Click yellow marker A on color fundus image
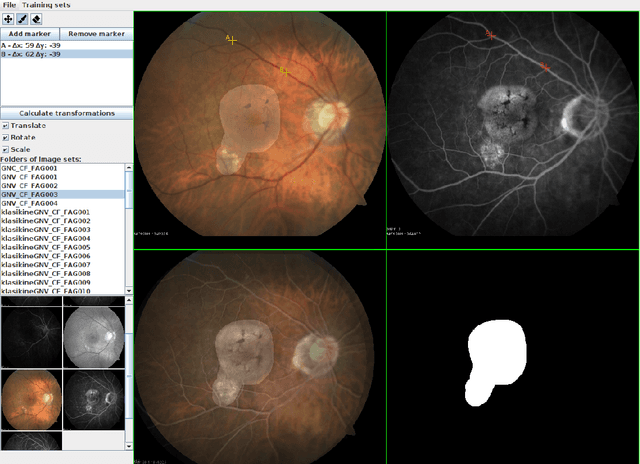This screenshot has width=640, height=464. (x=232, y=40)
